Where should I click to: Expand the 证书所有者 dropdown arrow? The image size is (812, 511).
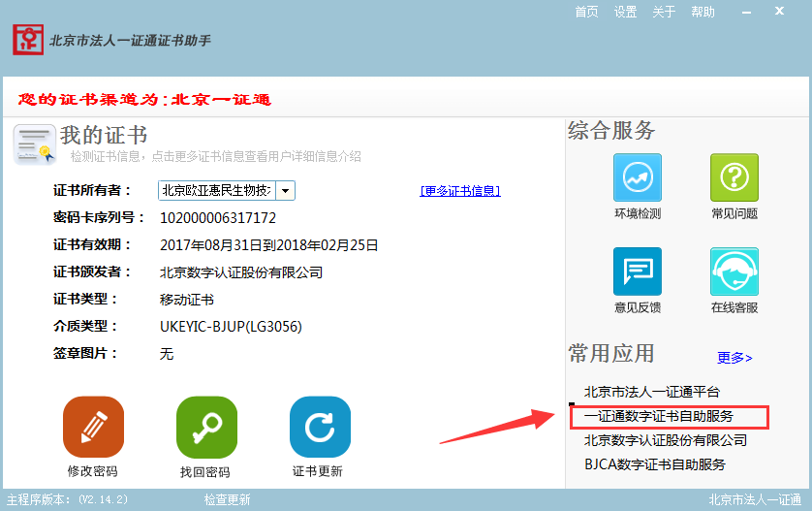pyautogui.click(x=285, y=191)
